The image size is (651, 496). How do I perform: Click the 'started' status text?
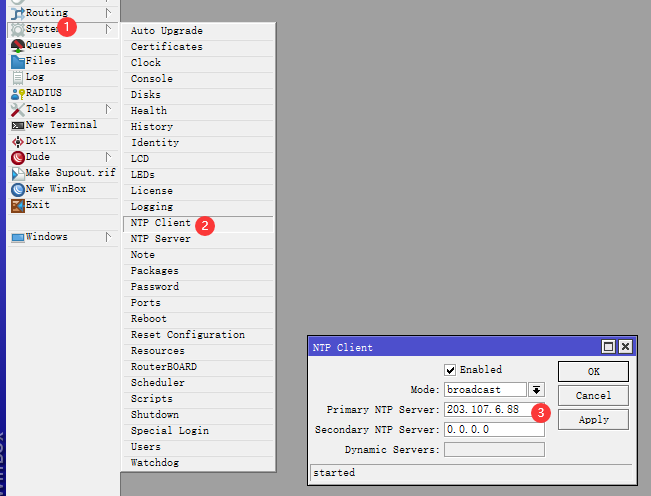click(334, 473)
